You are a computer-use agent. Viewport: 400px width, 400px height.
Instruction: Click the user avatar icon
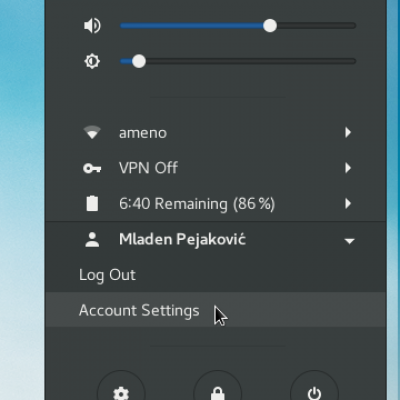[92, 240]
